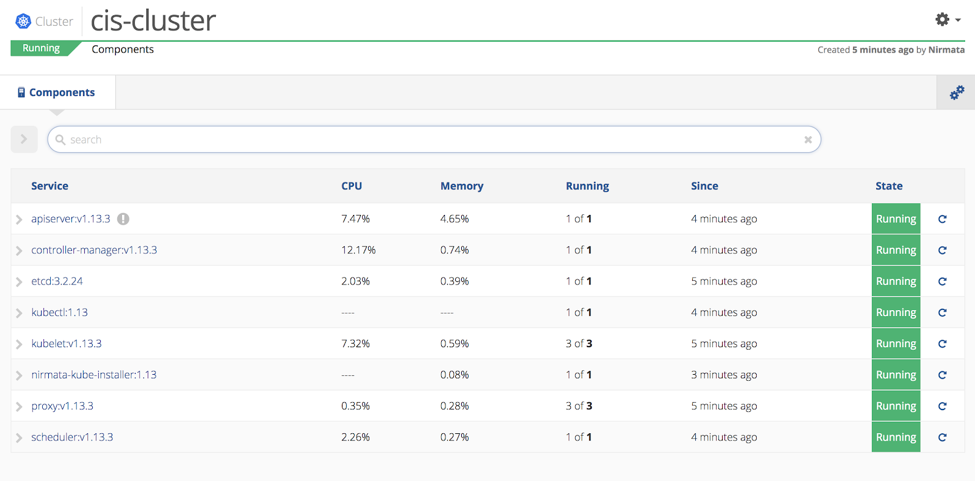
Task: Click the Running state badge for kubelet
Action: (x=896, y=344)
